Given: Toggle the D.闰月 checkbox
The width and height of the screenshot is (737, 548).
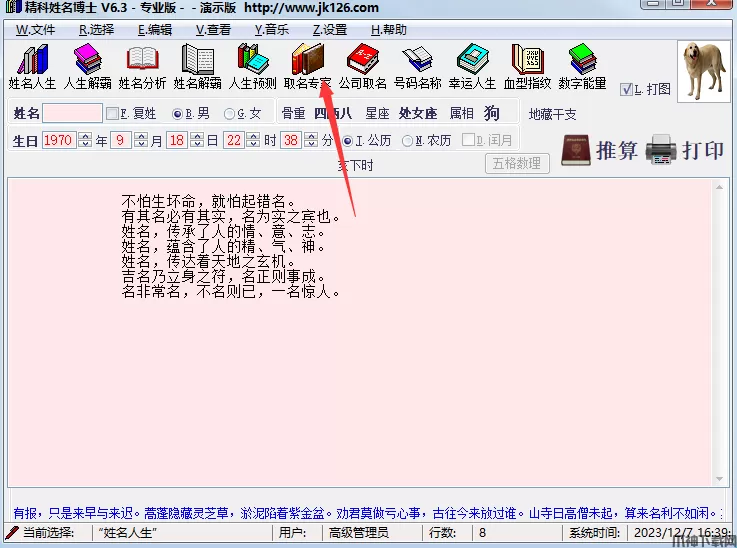Looking at the screenshot, I should (468, 140).
